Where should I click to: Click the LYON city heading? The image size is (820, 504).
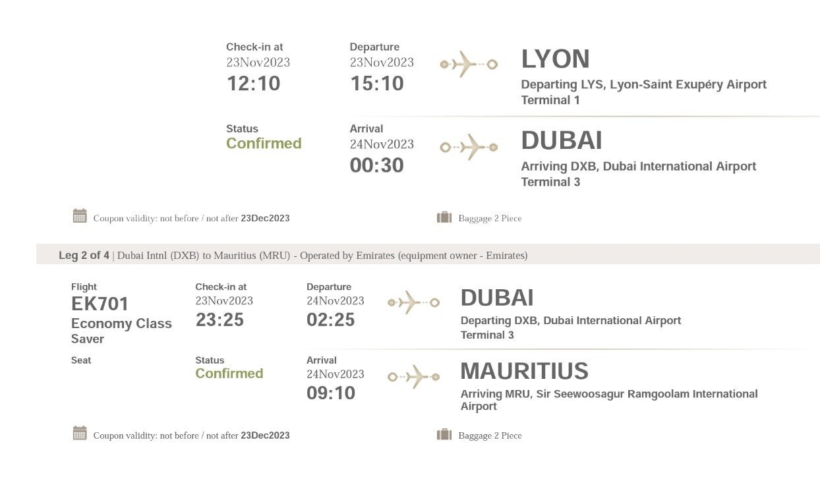555,59
